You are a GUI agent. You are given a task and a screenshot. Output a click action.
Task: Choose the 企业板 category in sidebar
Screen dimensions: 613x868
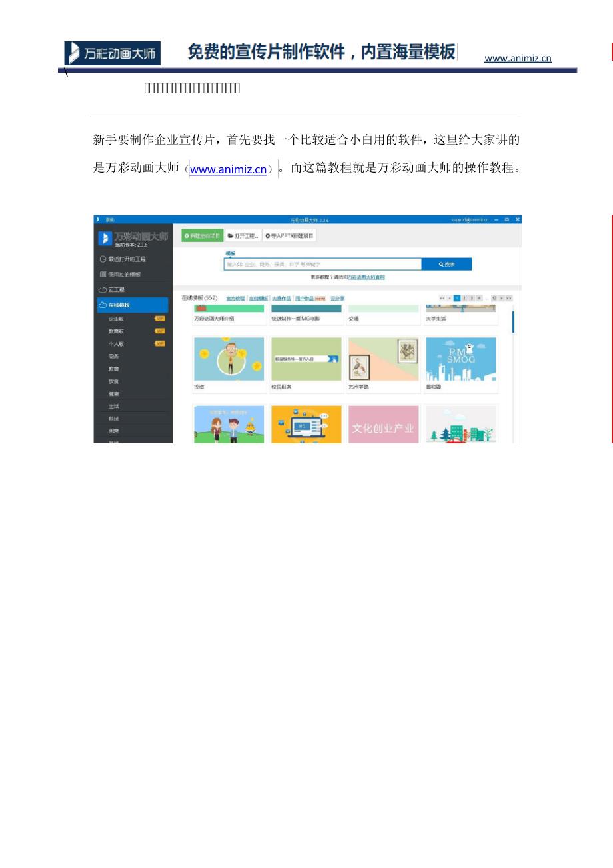(x=116, y=319)
